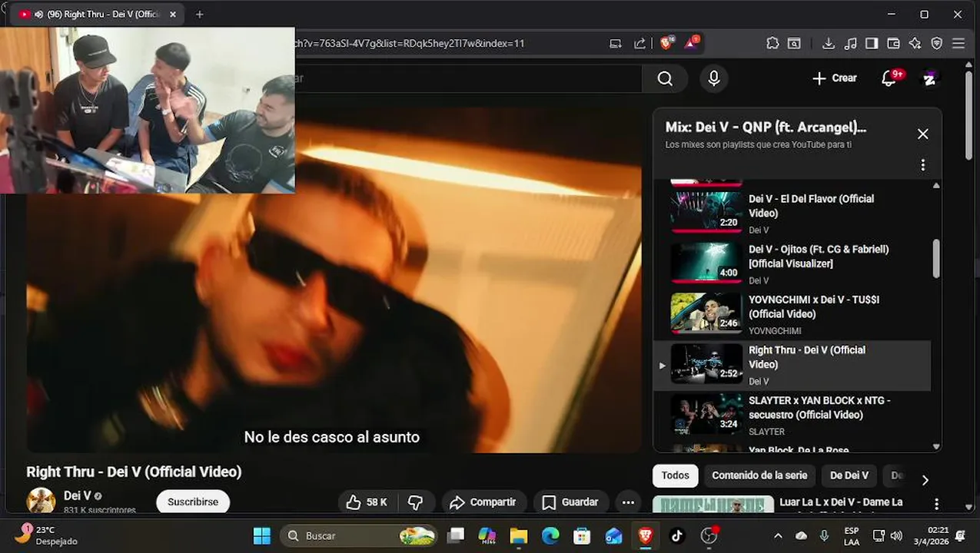This screenshot has width=980, height=553.
Task: Open browser extensions puzzle icon
Action: [x=772, y=44]
